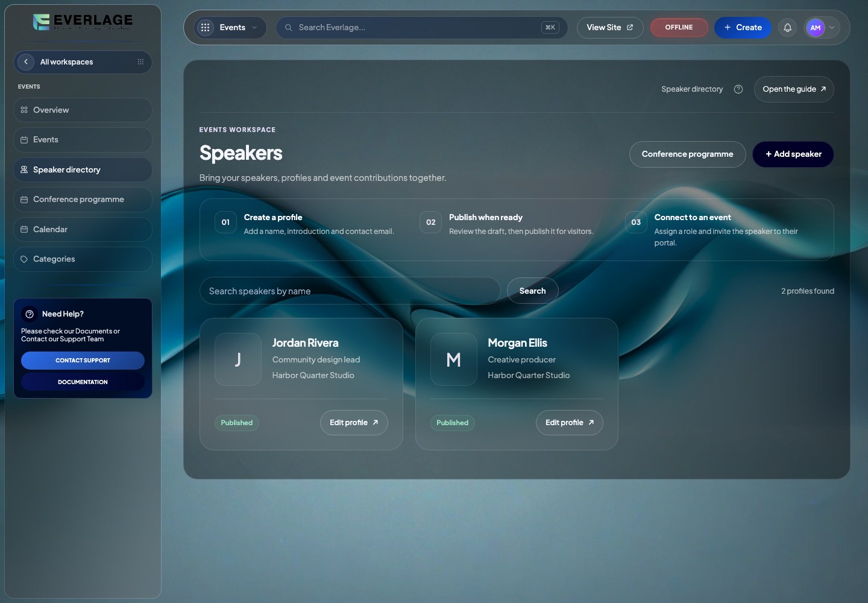Open Documentation
This screenshot has width=868, height=603.
click(x=83, y=382)
